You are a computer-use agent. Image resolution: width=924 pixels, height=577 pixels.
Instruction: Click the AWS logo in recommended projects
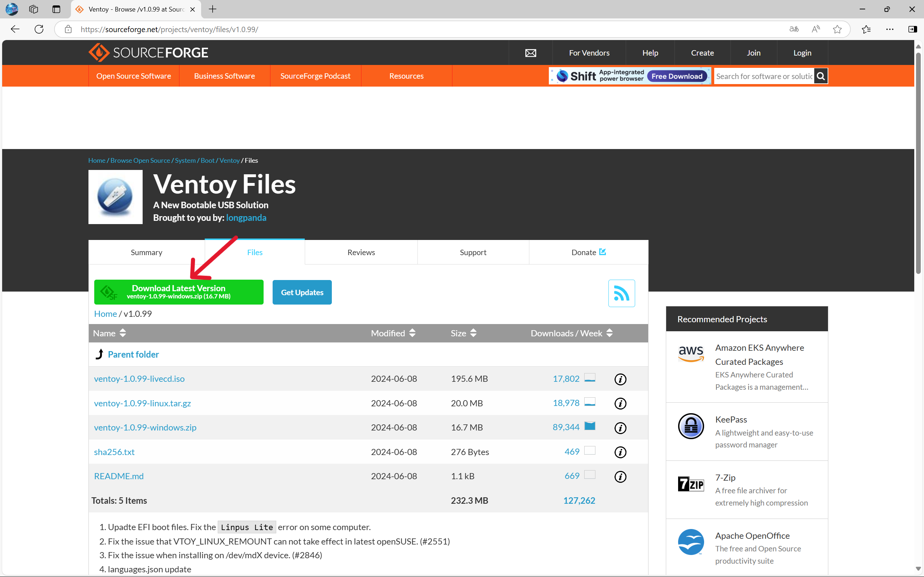coord(691,353)
